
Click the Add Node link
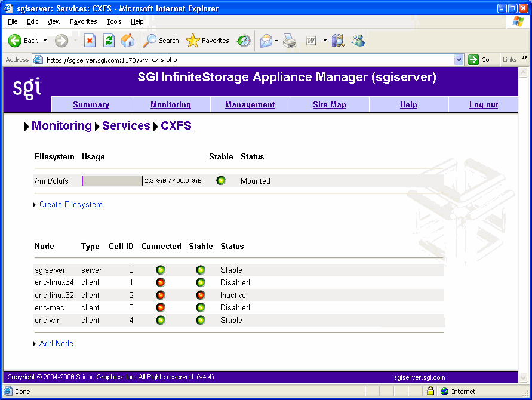coord(56,343)
